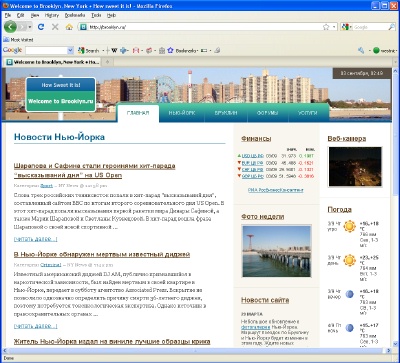Open the ФОРУМЫ site tab
Image resolution: width=400 pixels, height=363 pixels.
(x=267, y=113)
